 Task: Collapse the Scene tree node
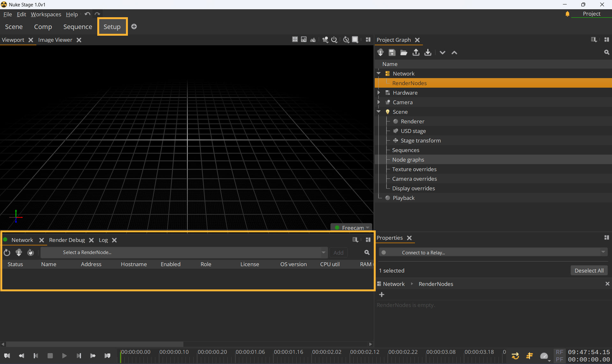379,112
